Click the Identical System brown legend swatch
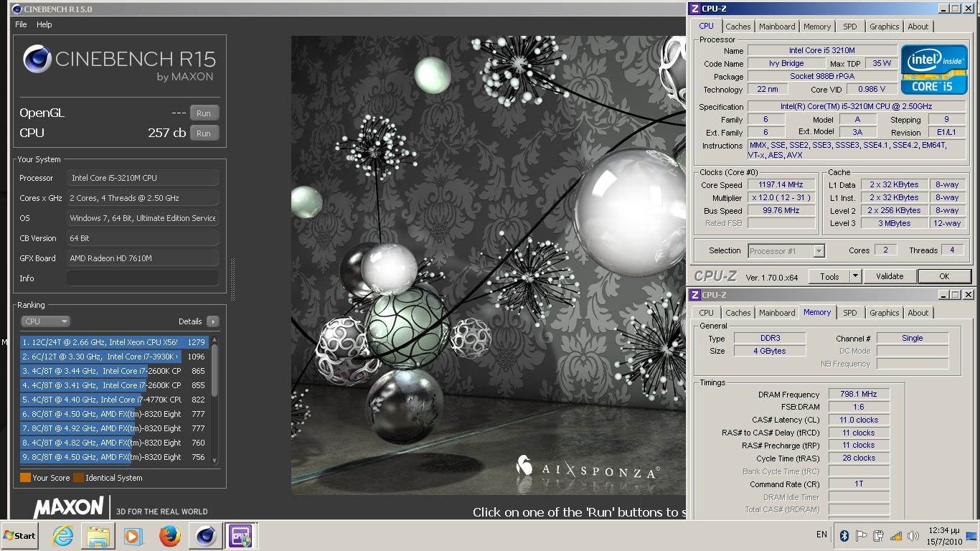980x551 pixels. (x=78, y=477)
